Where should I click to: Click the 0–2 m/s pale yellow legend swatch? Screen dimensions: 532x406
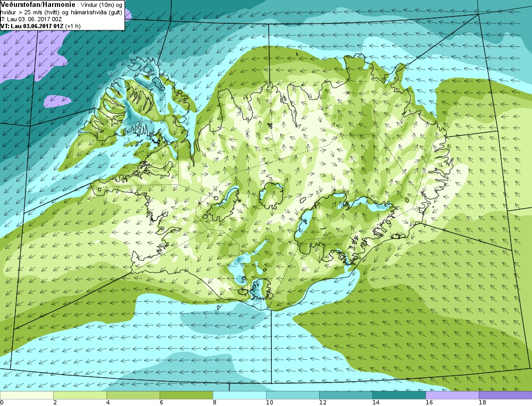point(27,395)
